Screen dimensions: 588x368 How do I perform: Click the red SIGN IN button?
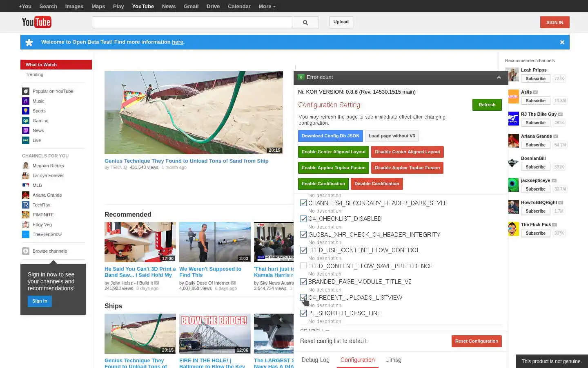555,22
